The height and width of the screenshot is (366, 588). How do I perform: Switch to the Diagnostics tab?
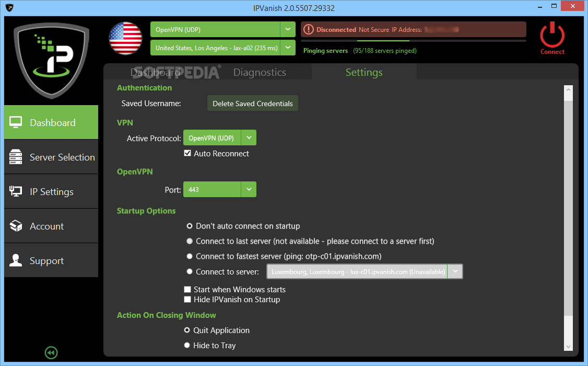tap(260, 72)
